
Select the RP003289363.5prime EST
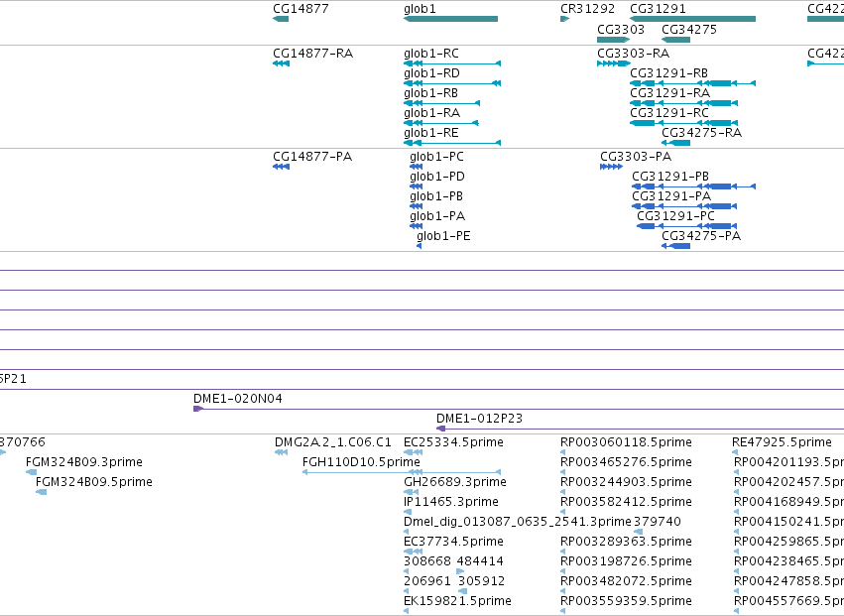tap(562, 552)
